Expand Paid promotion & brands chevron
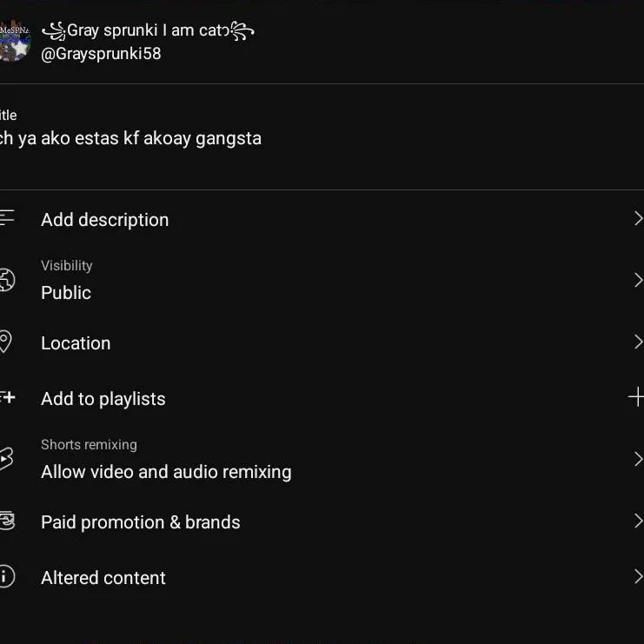This screenshot has width=644, height=644. (638, 521)
